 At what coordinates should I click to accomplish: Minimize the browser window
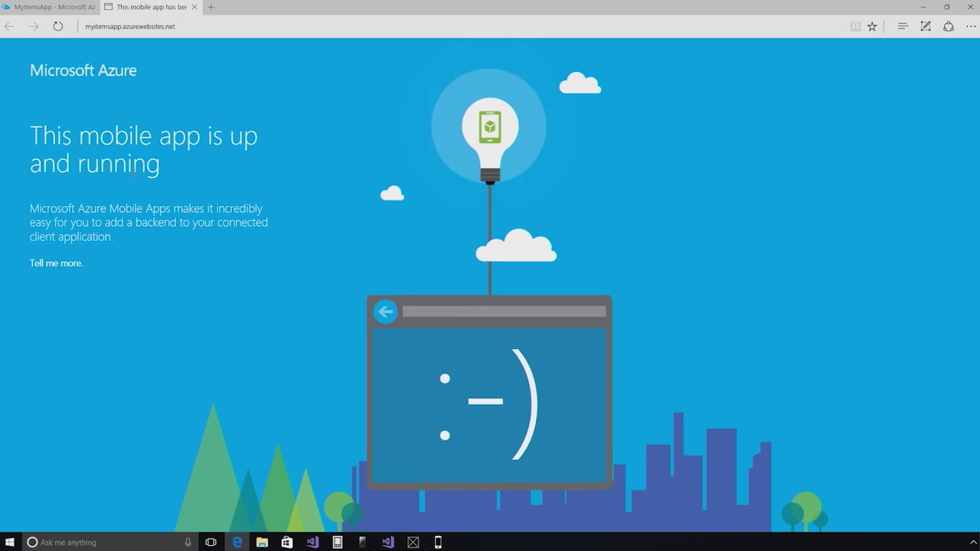point(923,7)
